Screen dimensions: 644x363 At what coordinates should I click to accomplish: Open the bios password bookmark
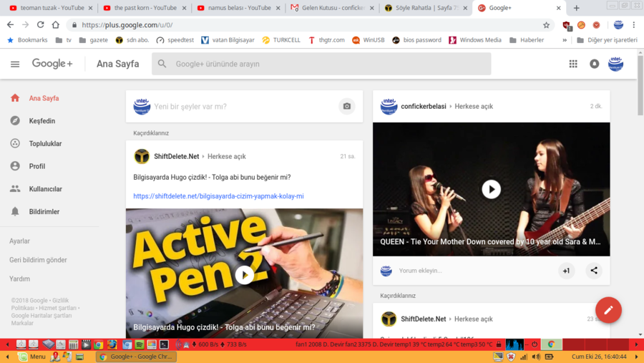pos(417,40)
